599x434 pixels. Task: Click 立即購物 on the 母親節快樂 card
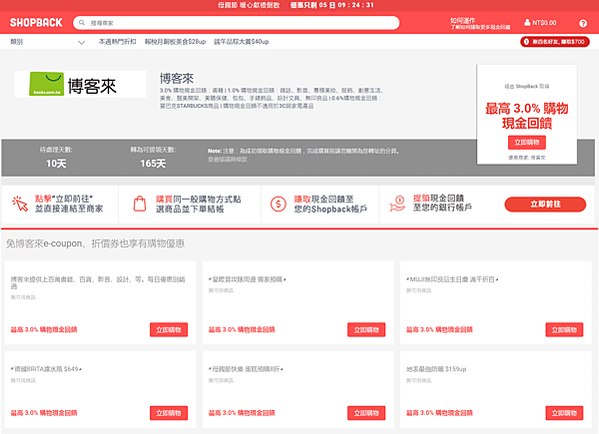pos(366,413)
